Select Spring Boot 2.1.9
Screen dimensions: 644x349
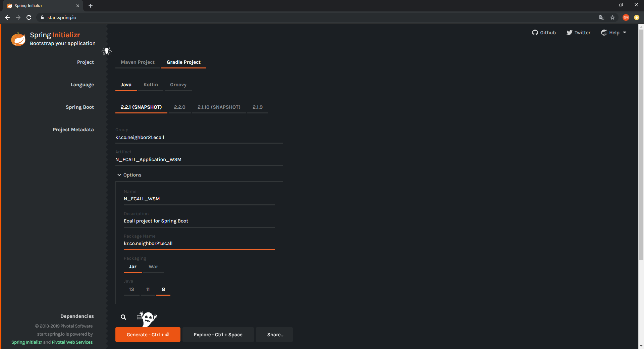tap(258, 107)
